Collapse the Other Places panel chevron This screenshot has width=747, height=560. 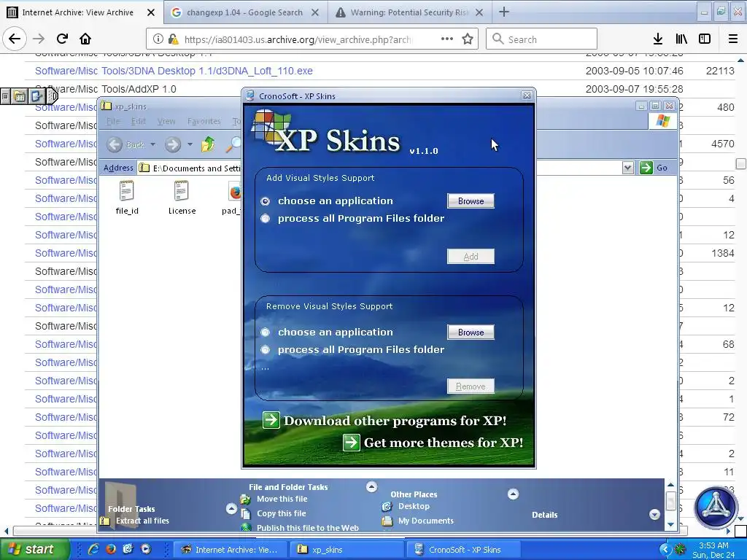(x=513, y=494)
